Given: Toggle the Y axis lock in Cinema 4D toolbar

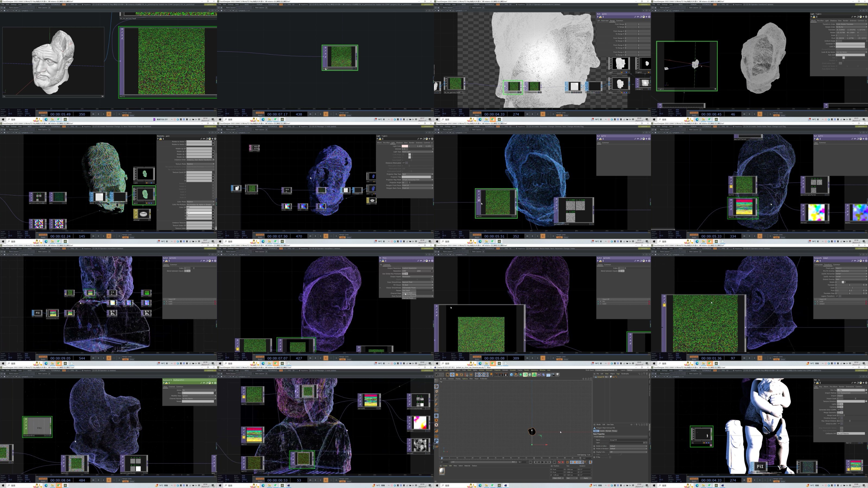Looking at the screenshot, I should tap(482, 375).
